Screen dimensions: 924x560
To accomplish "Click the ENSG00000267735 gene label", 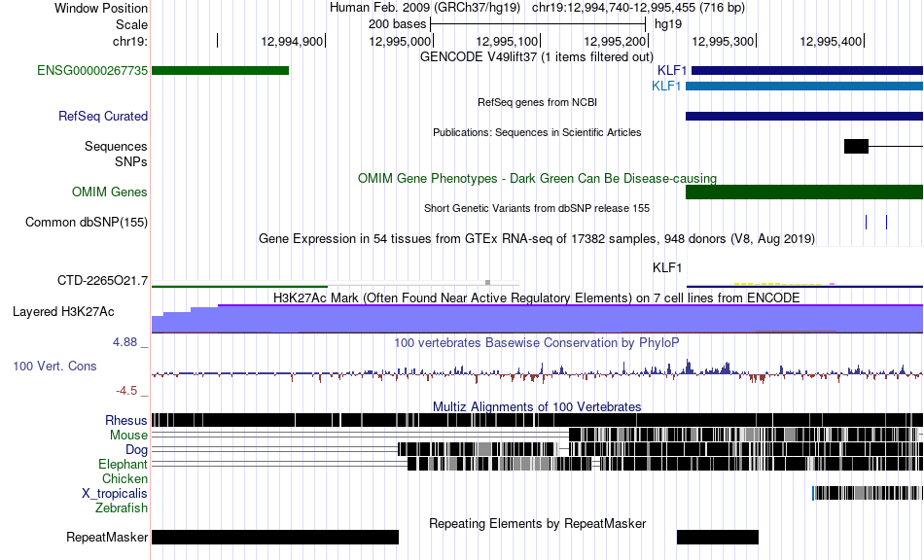I will click(92, 71).
